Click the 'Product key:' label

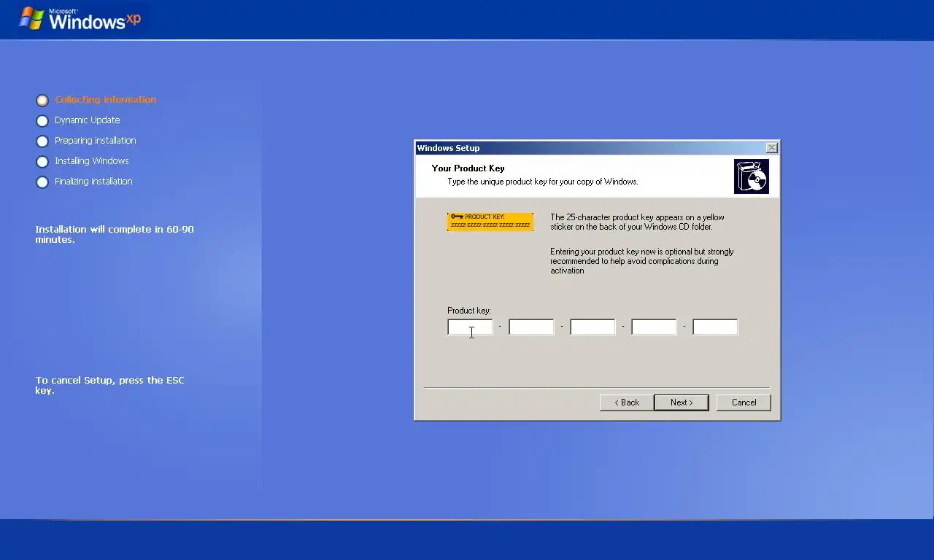(469, 311)
